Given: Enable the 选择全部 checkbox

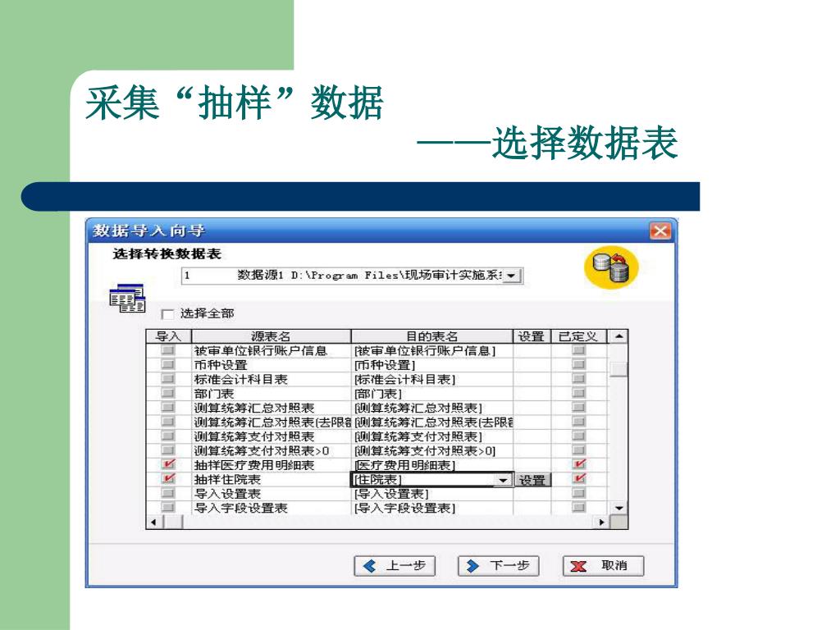Looking at the screenshot, I should click(167, 314).
